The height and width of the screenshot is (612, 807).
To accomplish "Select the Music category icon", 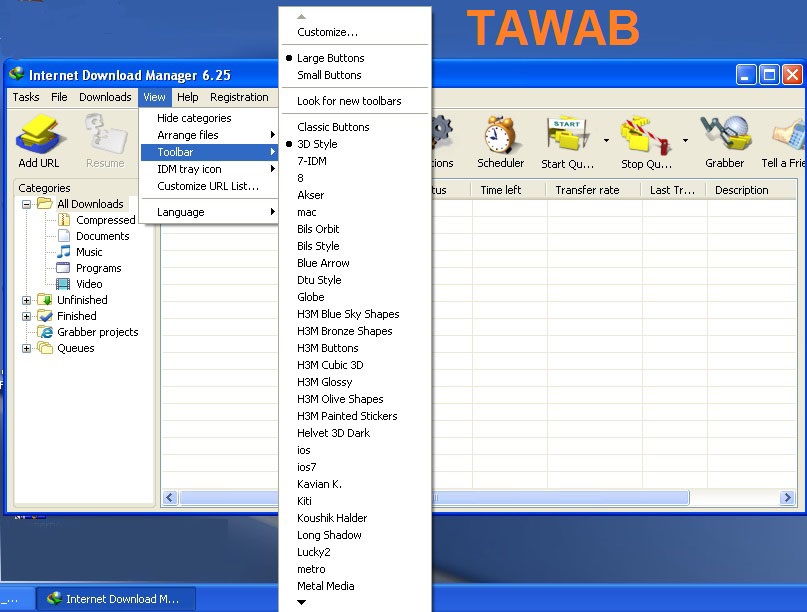I will pyautogui.click(x=65, y=252).
